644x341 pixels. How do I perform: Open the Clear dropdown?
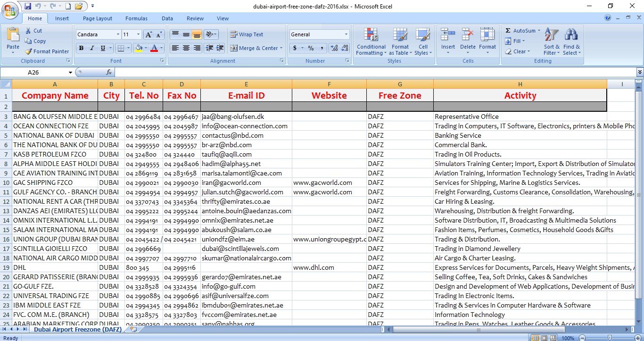[x=518, y=51]
